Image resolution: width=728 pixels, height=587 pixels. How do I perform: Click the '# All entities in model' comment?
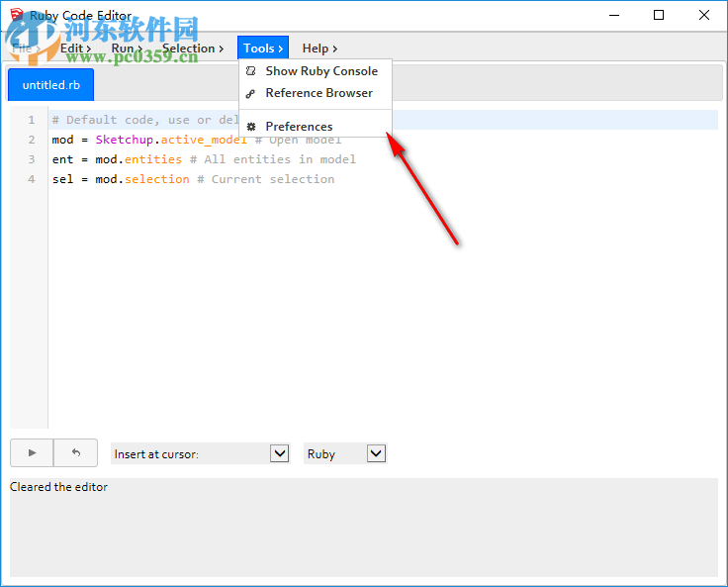(x=273, y=159)
